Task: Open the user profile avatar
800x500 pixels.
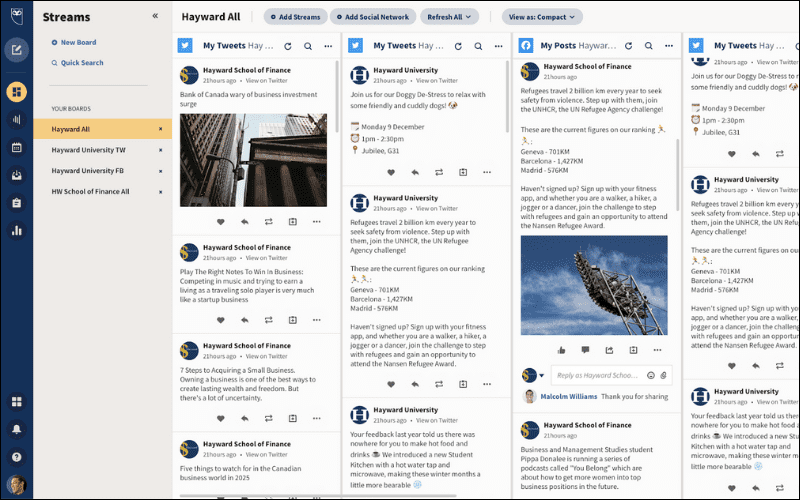Action: (16, 484)
